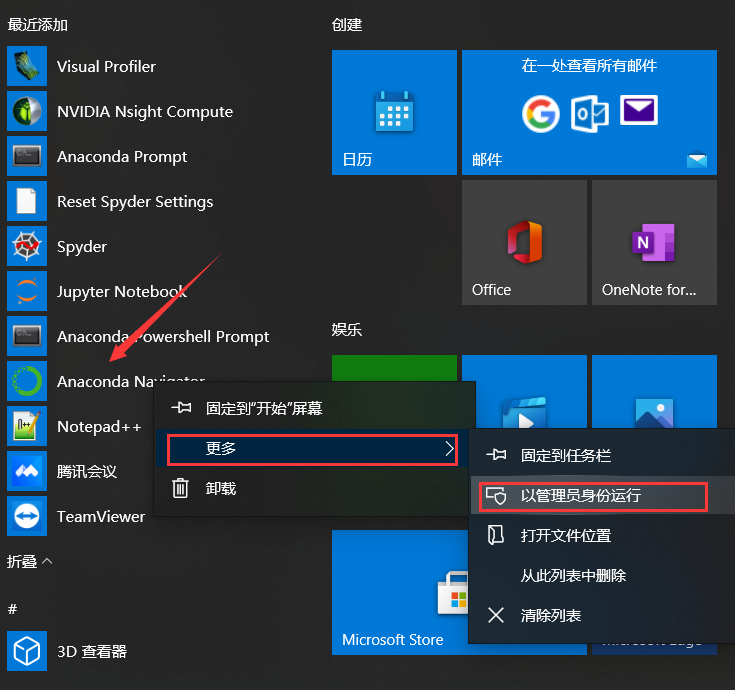Open the 日历 calendar tile

[394, 112]
